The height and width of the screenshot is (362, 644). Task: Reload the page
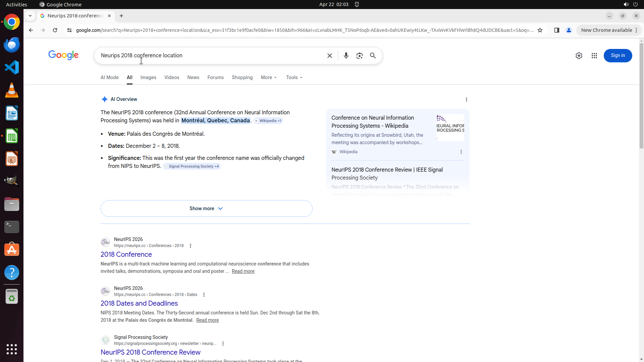coord(55,30)
